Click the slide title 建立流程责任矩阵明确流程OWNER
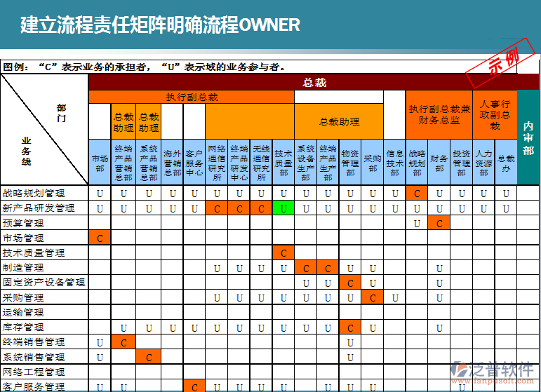 pos(160,25)
